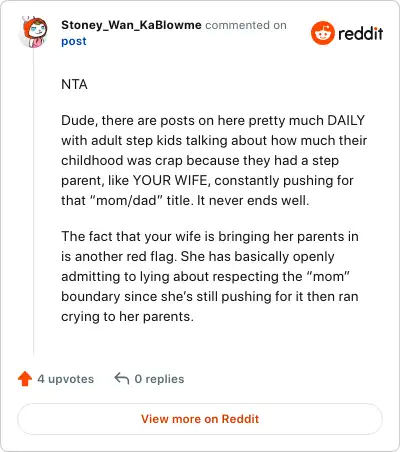
Task: Click the reddit wordmark text
Action: pos(360,33)
